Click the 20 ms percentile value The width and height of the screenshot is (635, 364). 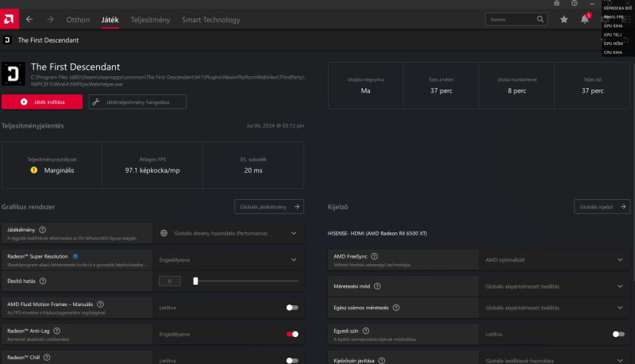point(253,171)
